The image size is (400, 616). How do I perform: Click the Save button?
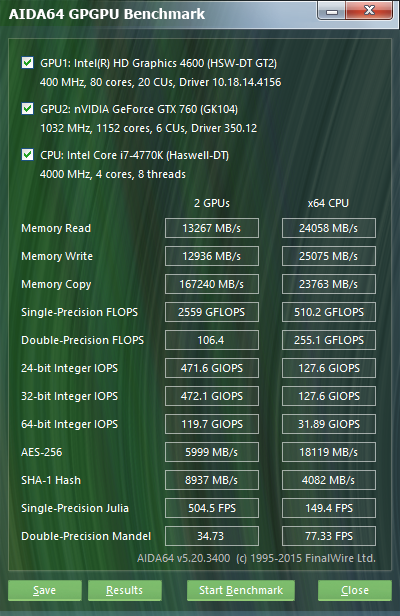point(45,590)
